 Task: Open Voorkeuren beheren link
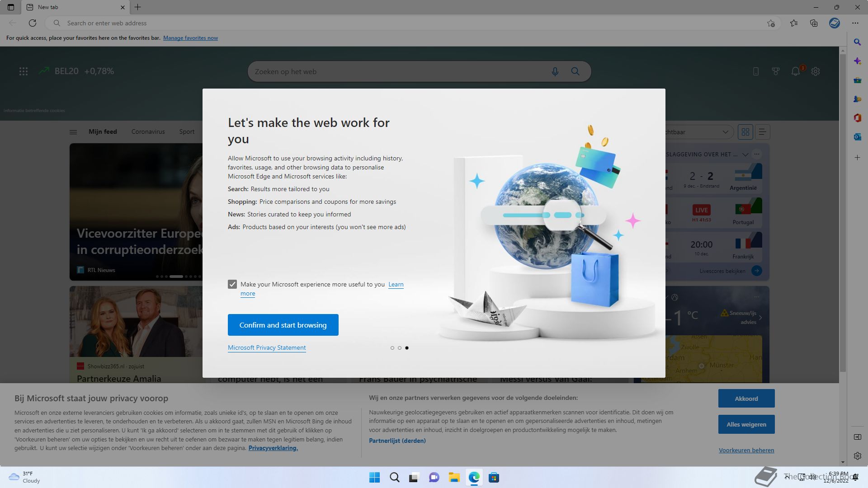click(746, 450)
